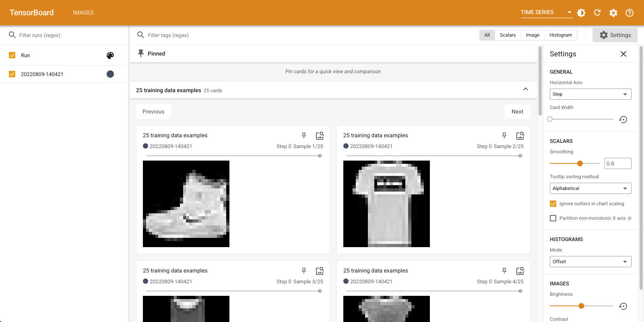
Task: Open the TIME SERIES dashboard dropdown
Action: tap(547, 12)
